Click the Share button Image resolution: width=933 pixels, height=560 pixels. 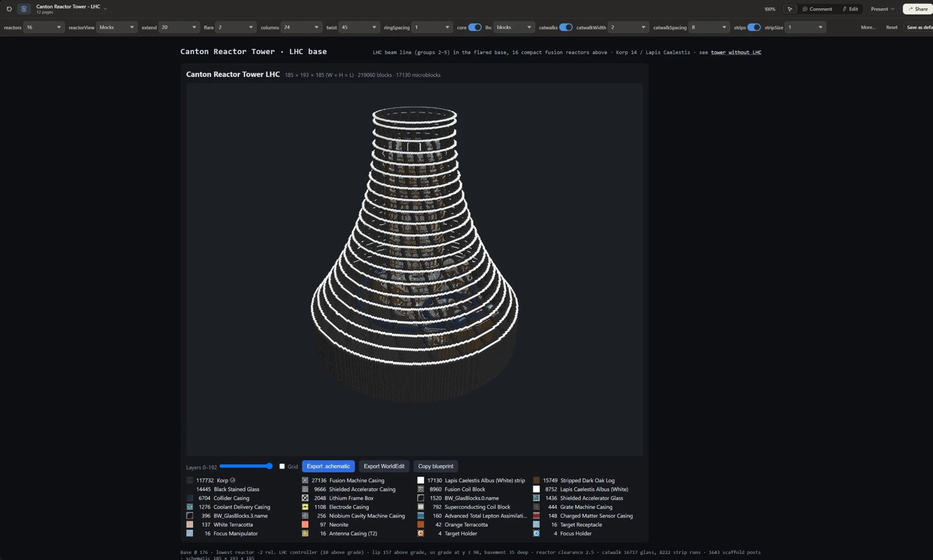coord(918,9)
